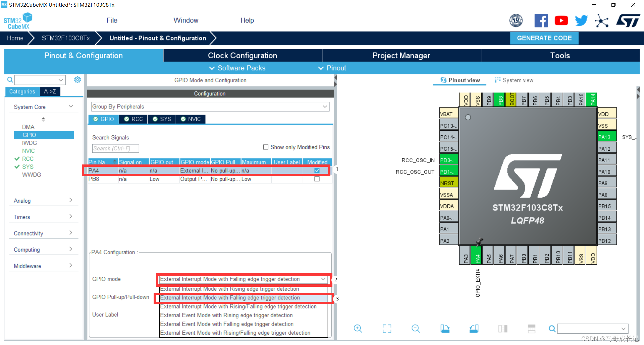
Task: Switch to Clock Configuration tab
Action: point(243,56)
